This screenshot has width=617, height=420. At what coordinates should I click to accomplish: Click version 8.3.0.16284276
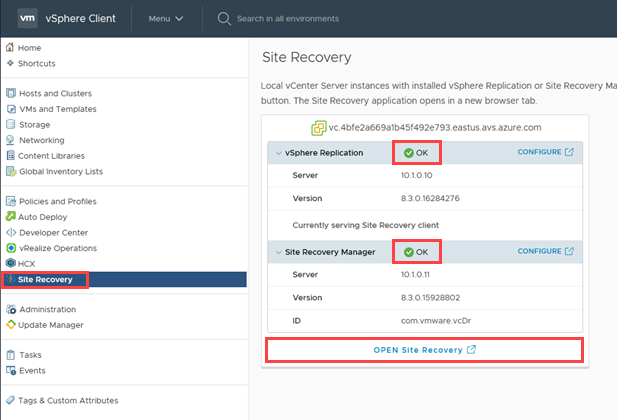tap(430, 198)
